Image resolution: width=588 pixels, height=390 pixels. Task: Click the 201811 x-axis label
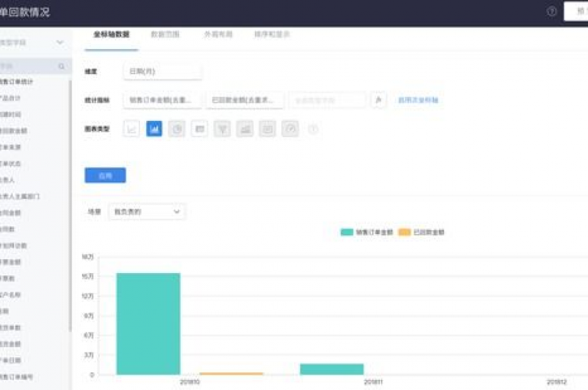pos(373,382)
